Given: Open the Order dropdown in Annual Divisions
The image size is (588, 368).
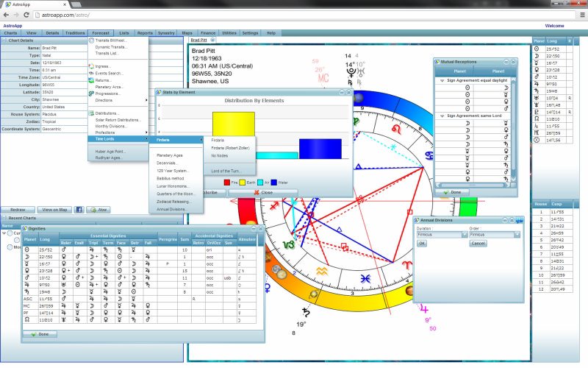Looking at the screenshot, I should click(517, 235).
